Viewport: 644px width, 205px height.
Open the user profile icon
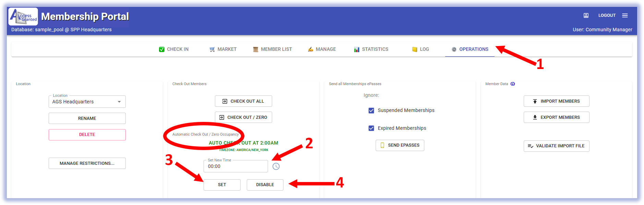[586, 15]
